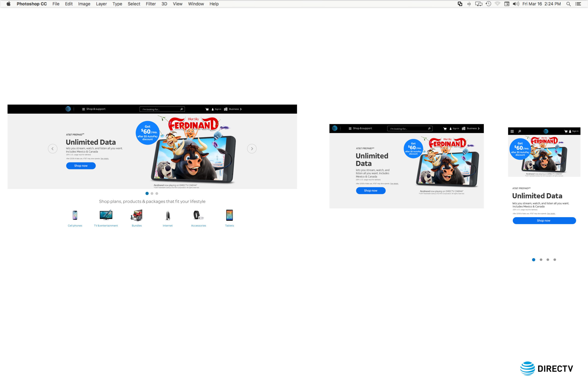This screenshot has width=588, height=387.
Task: Open the Layer menu
Action: [x=101, y=4]
